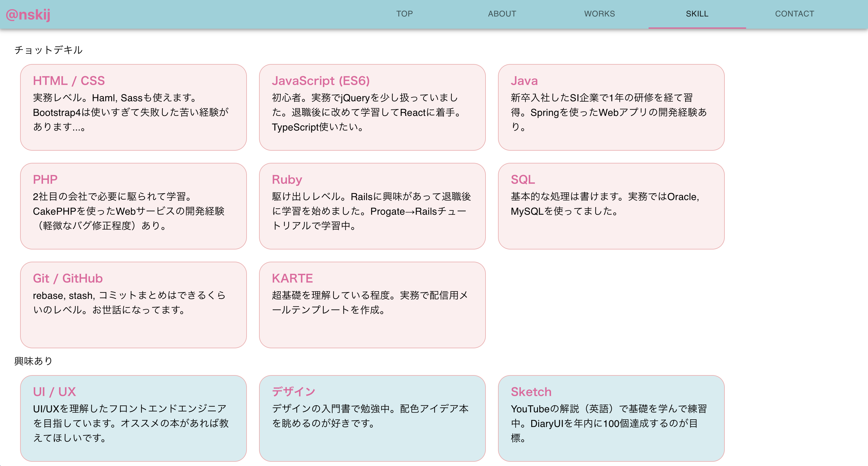Click the PHP card title
This screenshot has height=466, width=868.
click(x=45, y=179)
